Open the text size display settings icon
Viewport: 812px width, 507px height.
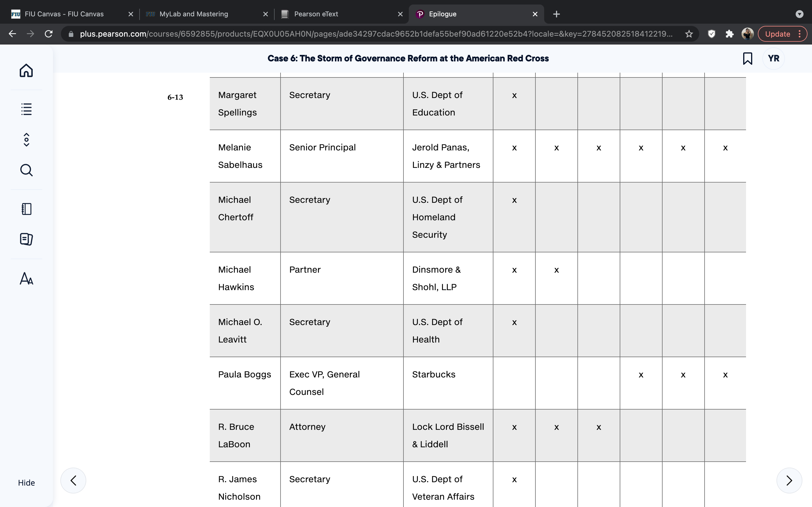pyautogui.click(x=26, y=278)
